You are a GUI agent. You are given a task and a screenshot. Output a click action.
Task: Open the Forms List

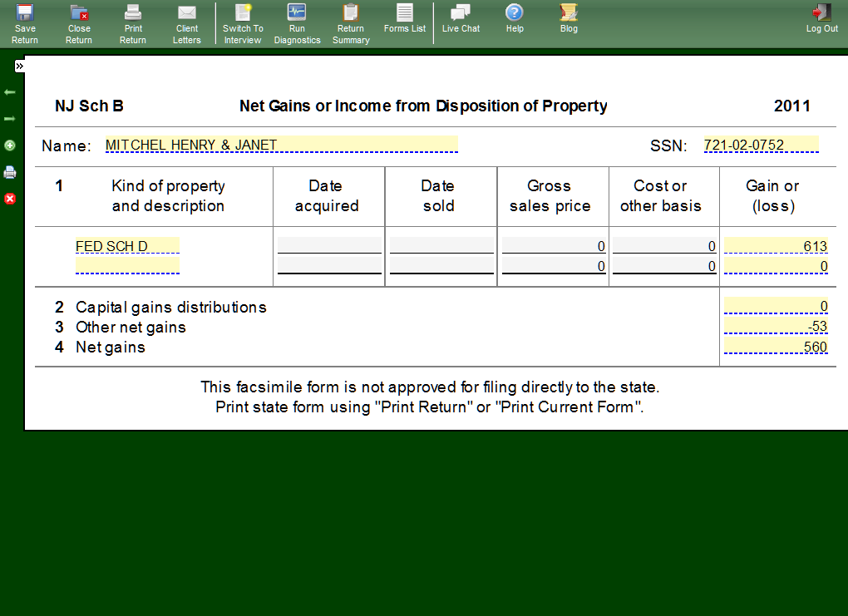pyautogui.click(x=405, y=18)
